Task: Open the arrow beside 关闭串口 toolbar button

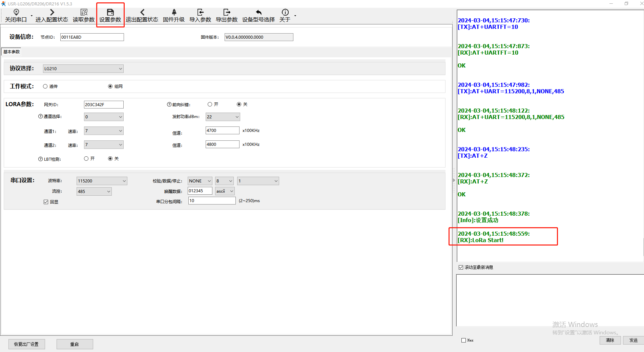Action: (32, 16)
